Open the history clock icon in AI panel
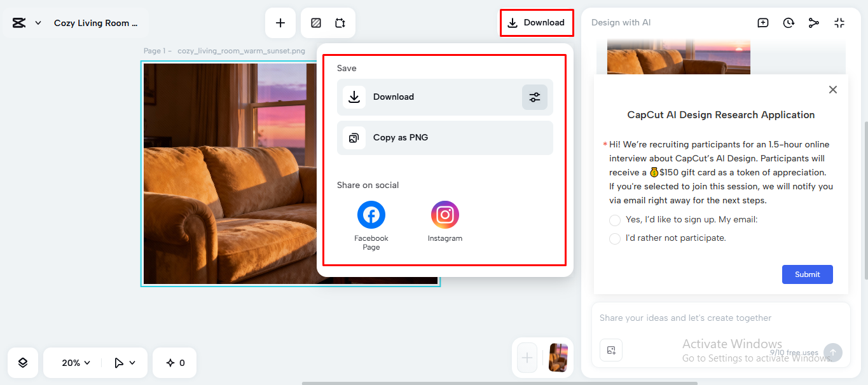868x385 pixels. pos(789,23)
